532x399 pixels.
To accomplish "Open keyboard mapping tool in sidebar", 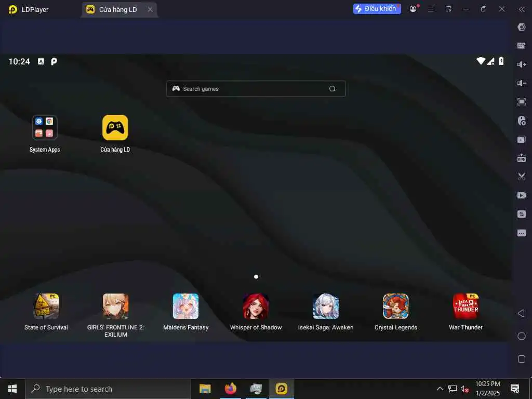I will [x=522, y=46].
